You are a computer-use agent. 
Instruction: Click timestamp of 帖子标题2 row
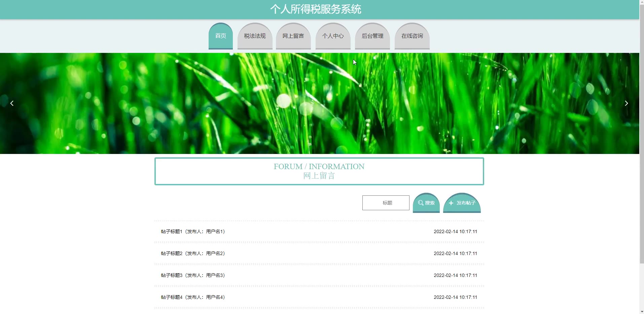(455, 253)
